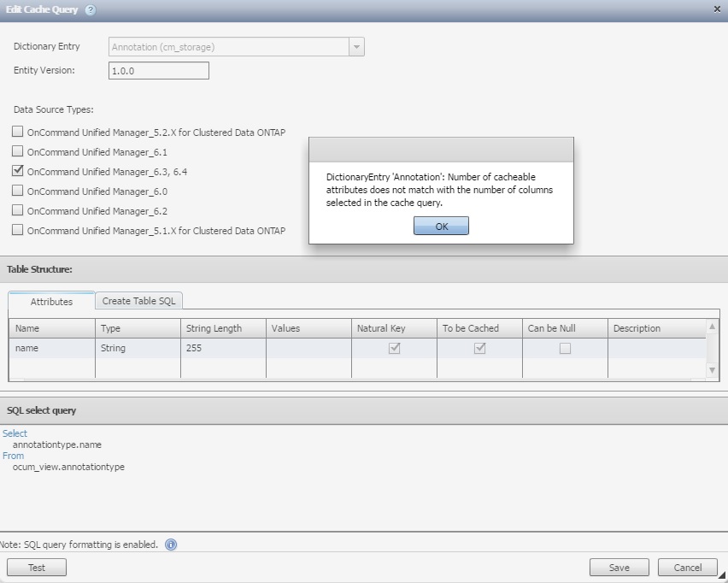Open the Dictionary Entry dropdown arrow
Viewport: 728px width, 583px height.
[x=356, y=47]
